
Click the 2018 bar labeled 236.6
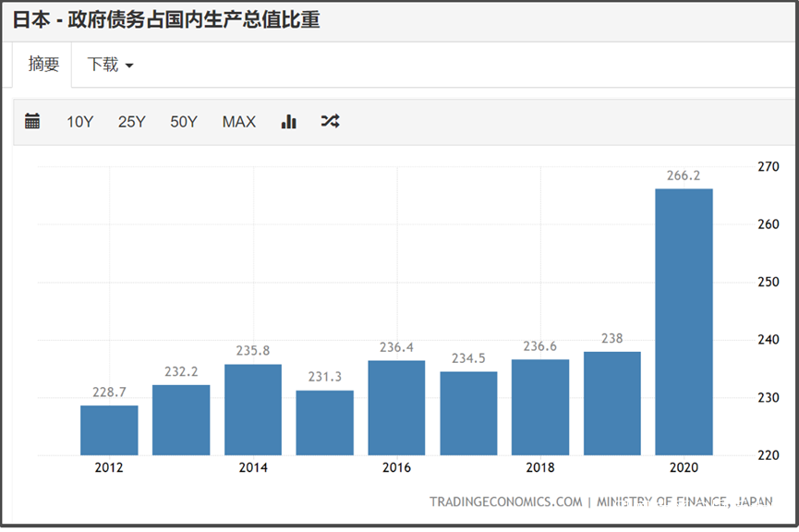point(540,407)
